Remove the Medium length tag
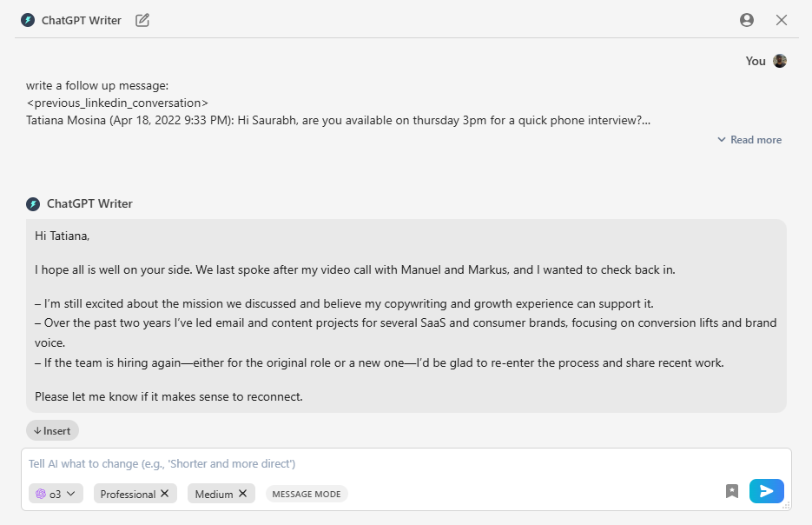This screenshot has height=525, width=812. click(x=242, y=494)
